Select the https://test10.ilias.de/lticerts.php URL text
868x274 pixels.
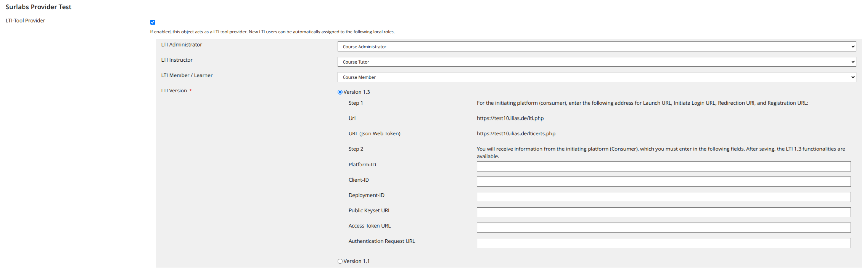click(x=516, y=134)
